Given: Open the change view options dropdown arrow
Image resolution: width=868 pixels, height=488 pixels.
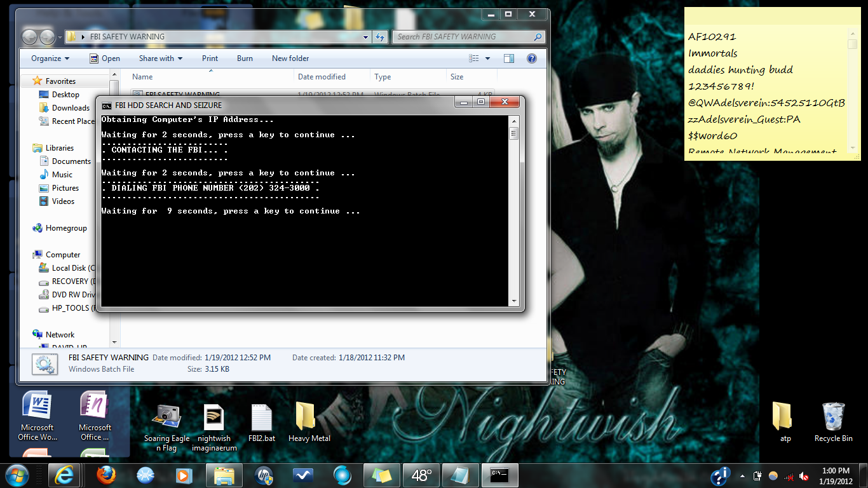Looking at the screenshot, I should (x=488, y=58).
